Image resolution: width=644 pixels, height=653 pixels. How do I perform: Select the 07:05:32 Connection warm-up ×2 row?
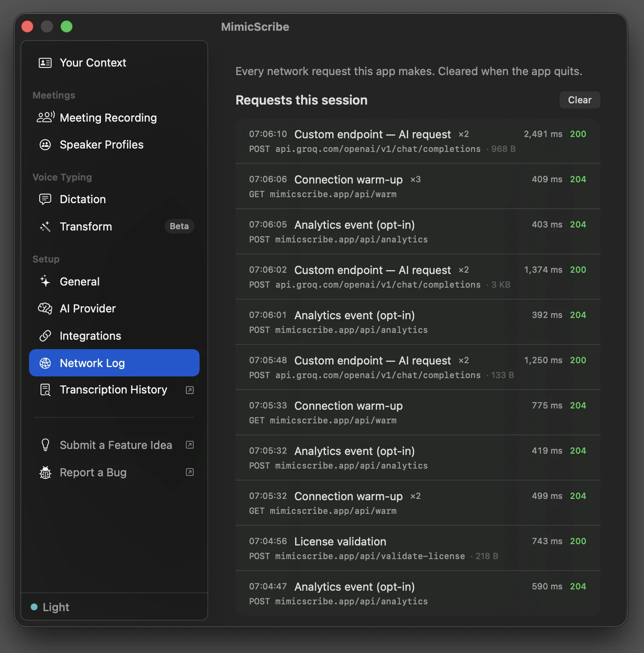click(418, 503)
